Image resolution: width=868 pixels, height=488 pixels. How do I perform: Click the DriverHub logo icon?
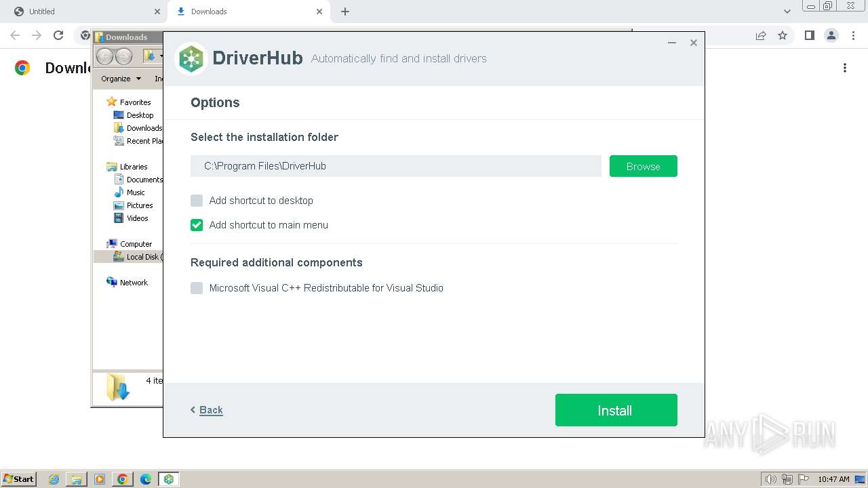tap(191, 59)
